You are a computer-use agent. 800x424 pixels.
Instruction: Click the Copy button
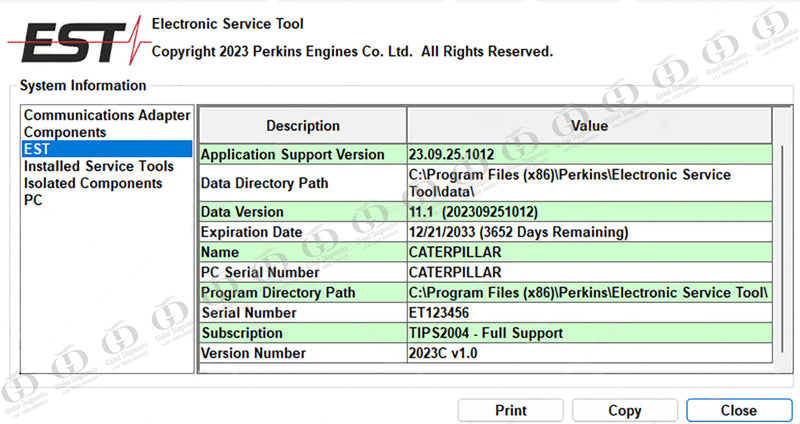[624, 410]
